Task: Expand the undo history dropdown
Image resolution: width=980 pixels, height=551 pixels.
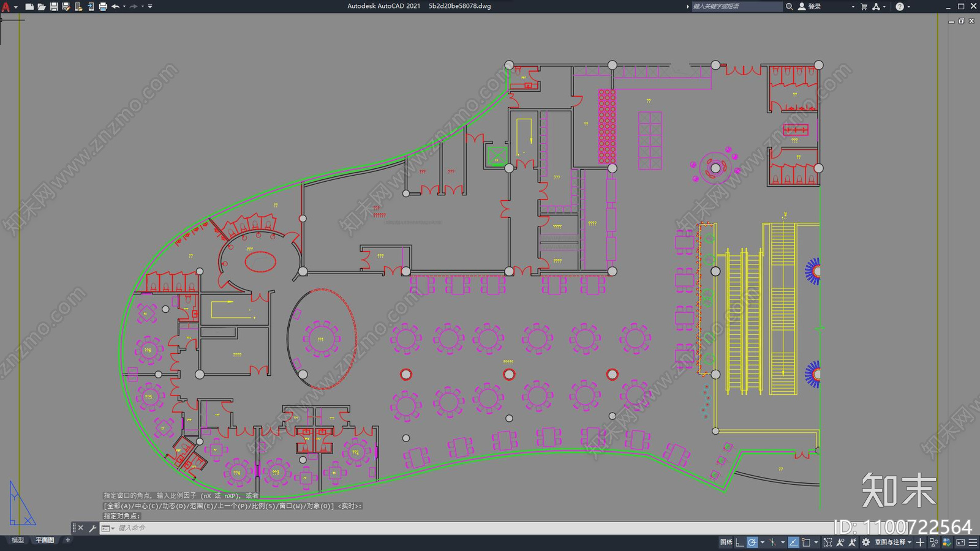Action: click(x=124, y=7)
